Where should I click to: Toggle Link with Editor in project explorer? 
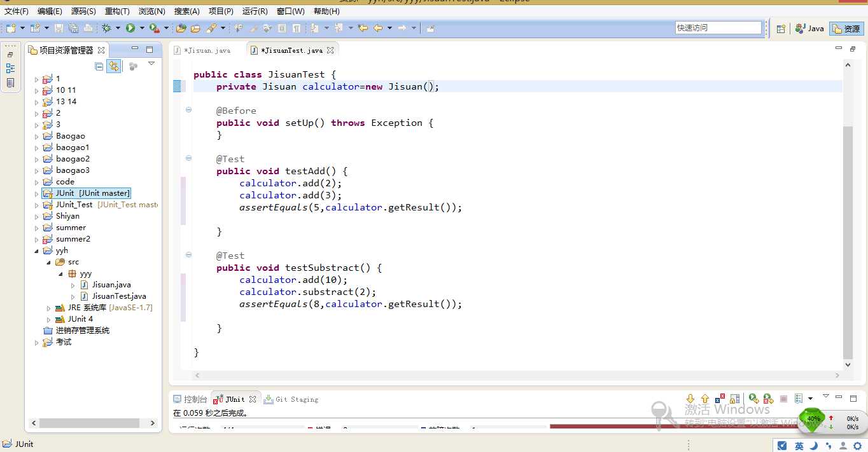coord(113,66)
